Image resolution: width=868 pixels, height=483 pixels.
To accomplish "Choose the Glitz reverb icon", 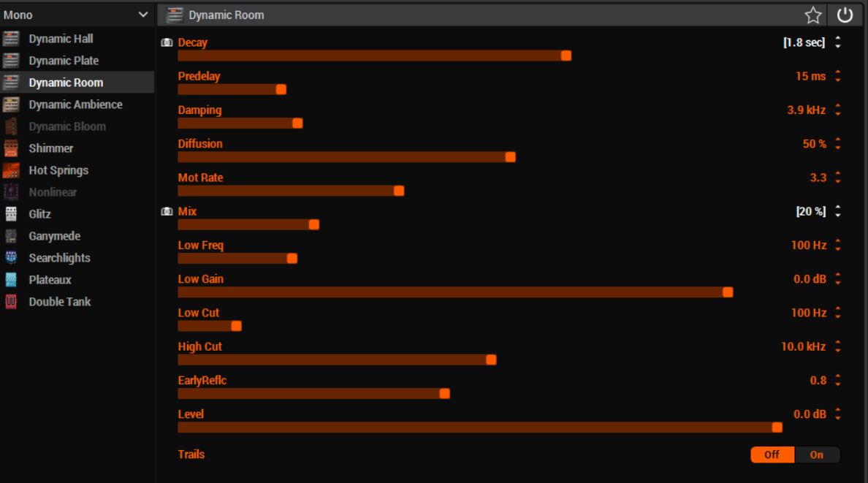I will click(x=11, y=214).
